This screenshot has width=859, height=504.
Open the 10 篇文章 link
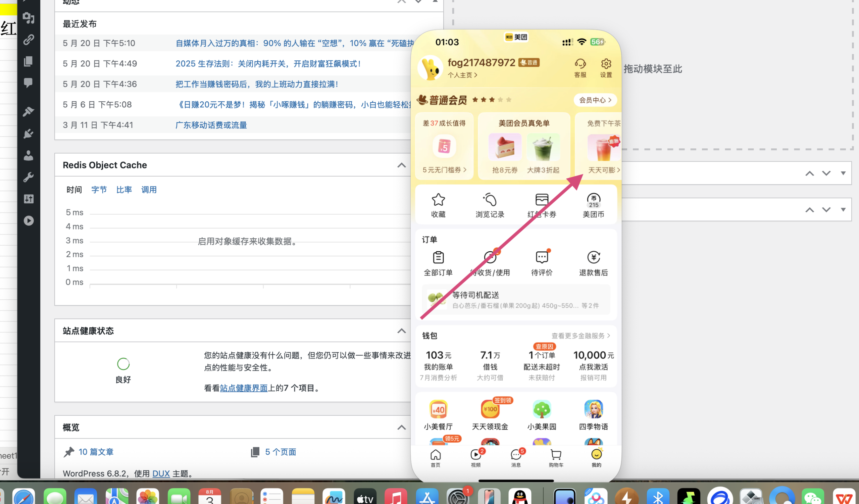coord(96,452)
